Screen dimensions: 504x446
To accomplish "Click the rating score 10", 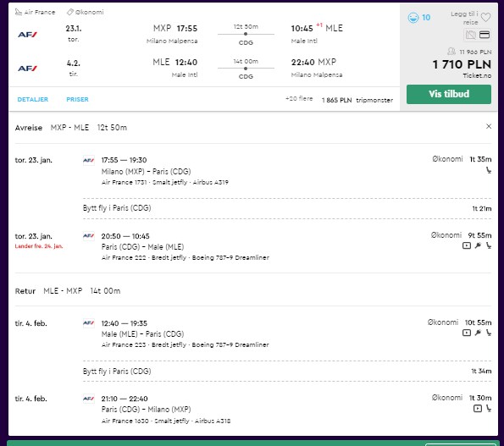I will tap(426, 17).
